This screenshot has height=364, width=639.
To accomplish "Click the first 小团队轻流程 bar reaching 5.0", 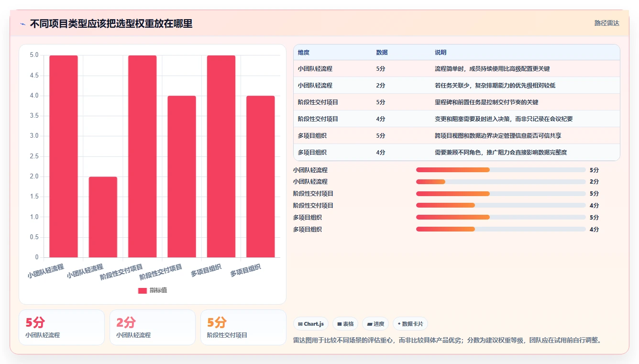I will [64, 156].
